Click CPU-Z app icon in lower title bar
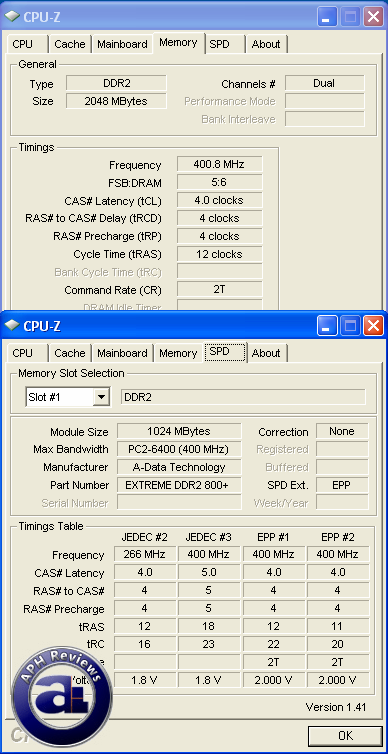The image size is (388, 754). click(x=12, y=326)
